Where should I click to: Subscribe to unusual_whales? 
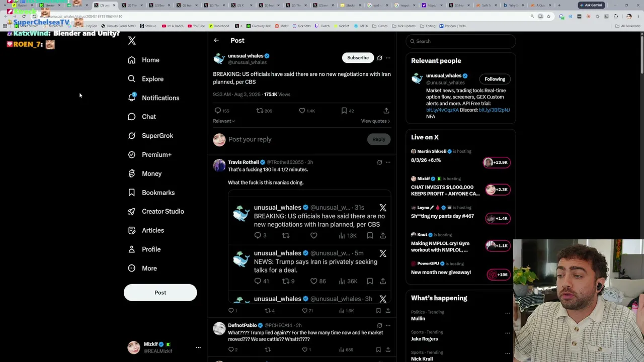pos(358,58)
